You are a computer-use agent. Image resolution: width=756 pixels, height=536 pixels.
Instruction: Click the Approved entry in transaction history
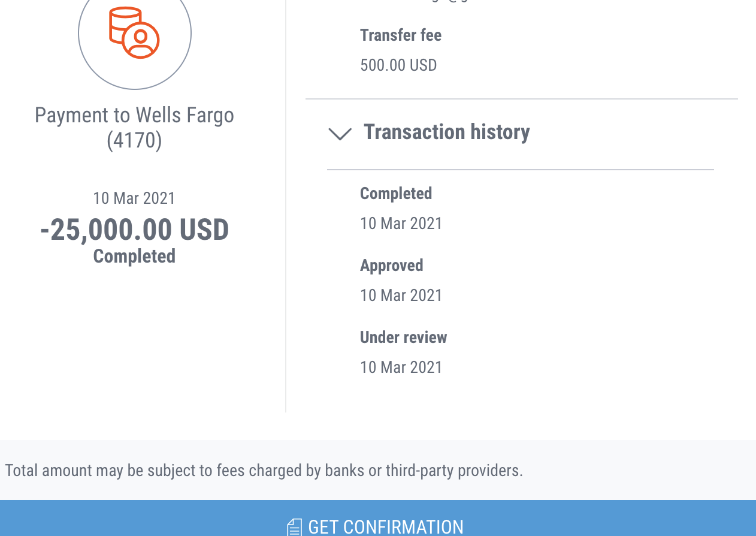tap(392, 266)
